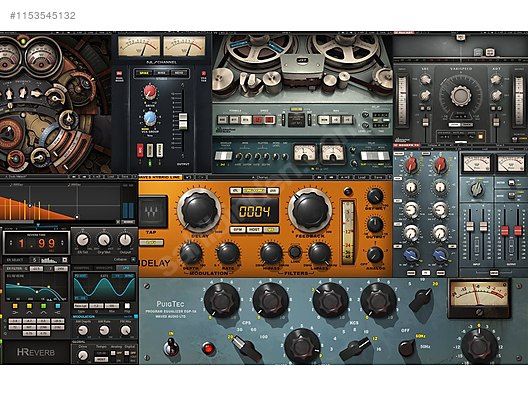The image size is (528, 396).
Task: Select BPM sync mode on H-Delay
Action: (238, 230)
